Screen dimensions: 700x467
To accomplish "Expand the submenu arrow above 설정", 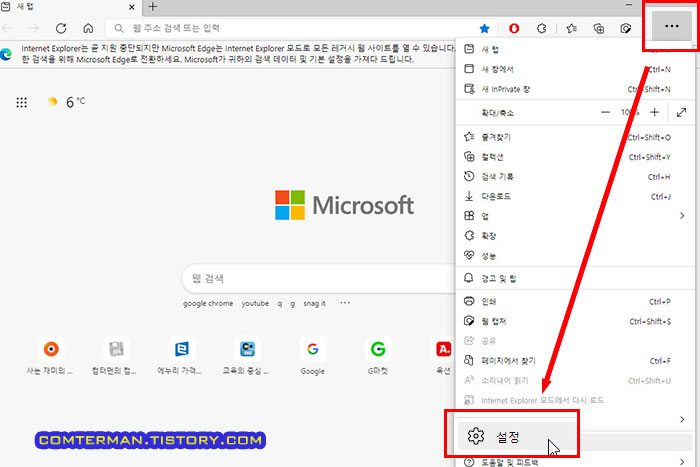I will [682, 419].
